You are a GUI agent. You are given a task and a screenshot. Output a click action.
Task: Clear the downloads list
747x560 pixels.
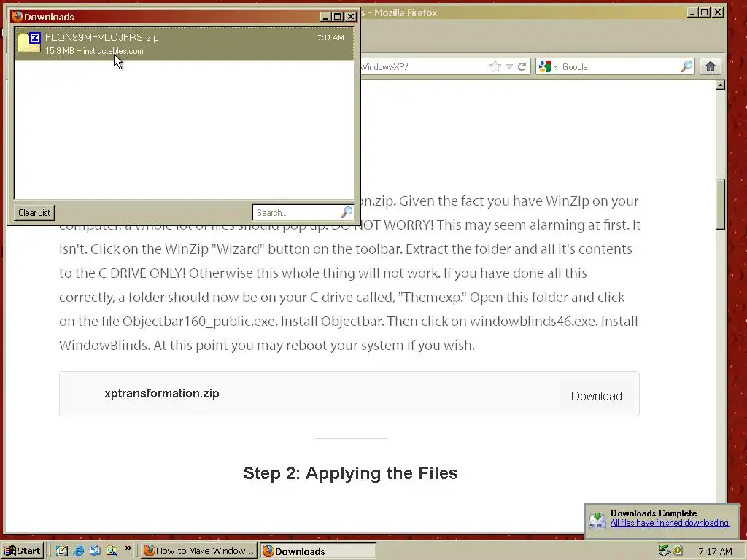(34, 213)
